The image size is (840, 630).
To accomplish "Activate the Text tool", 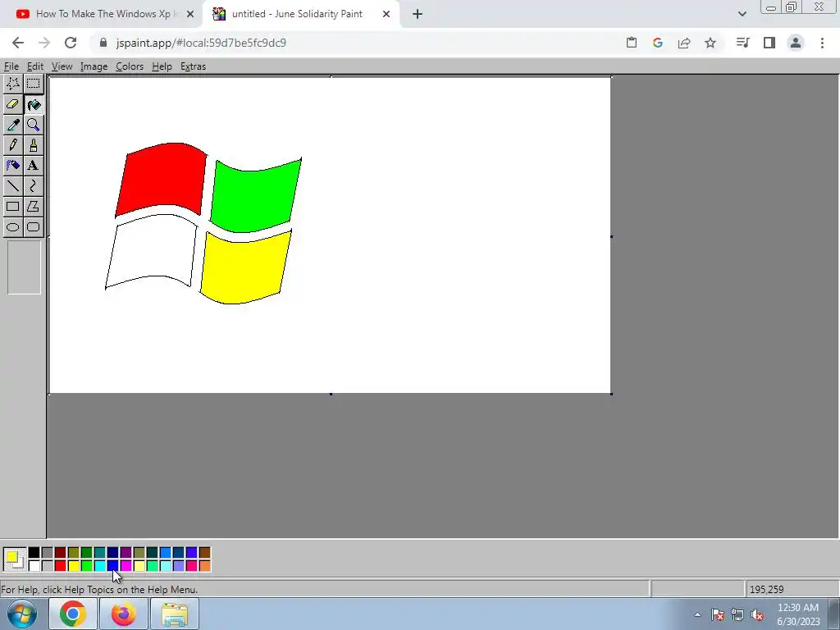I will pos(33,166).
